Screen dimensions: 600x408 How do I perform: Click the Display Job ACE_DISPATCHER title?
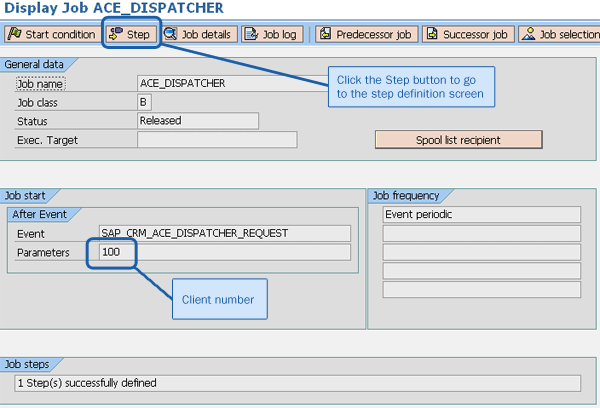coord(114,8)
